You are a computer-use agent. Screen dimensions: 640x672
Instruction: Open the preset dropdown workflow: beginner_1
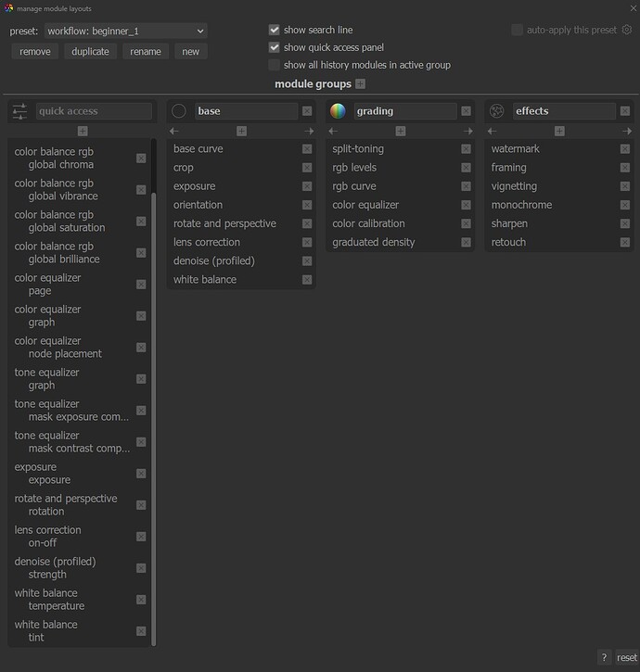click(x=126, y=31)
